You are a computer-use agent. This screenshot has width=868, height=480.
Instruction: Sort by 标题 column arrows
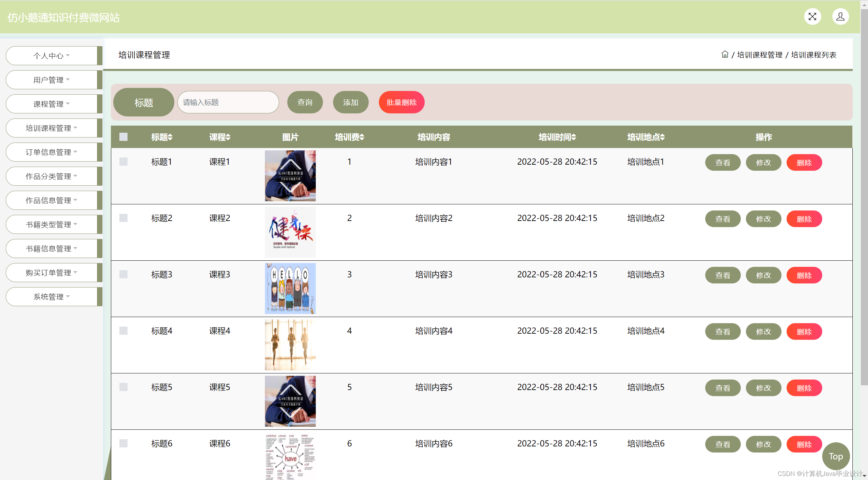click(170, 137)
